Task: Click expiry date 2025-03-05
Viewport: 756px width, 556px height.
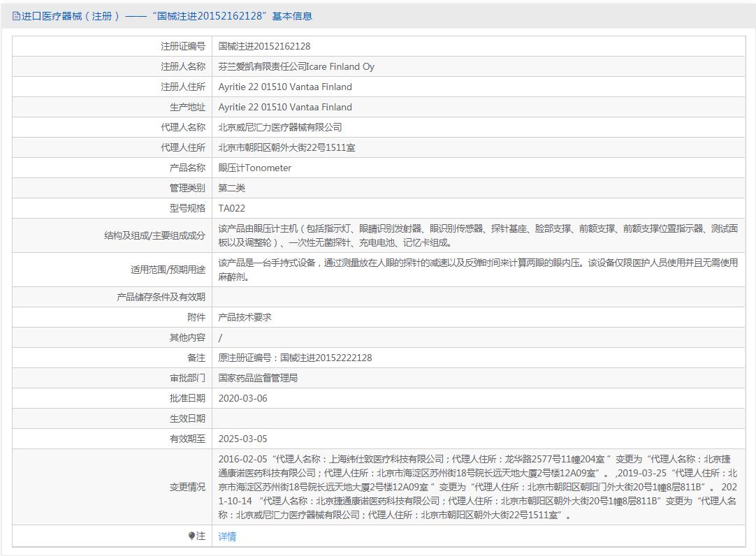Action: [242, 439]
